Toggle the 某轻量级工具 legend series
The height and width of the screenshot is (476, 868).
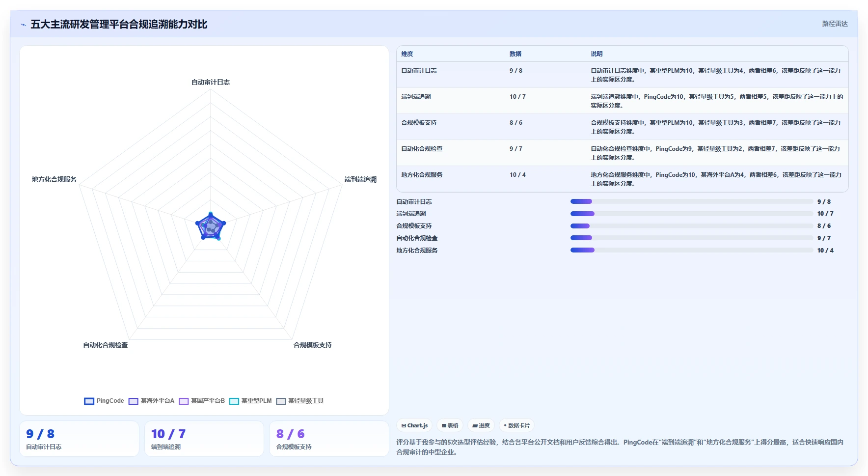click(x=300, y=401)
